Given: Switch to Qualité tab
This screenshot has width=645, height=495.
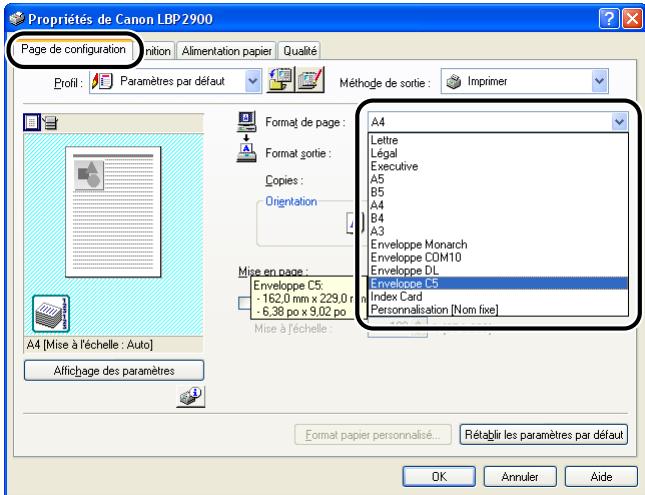Looking at the screenshot, I should [300, 51].
